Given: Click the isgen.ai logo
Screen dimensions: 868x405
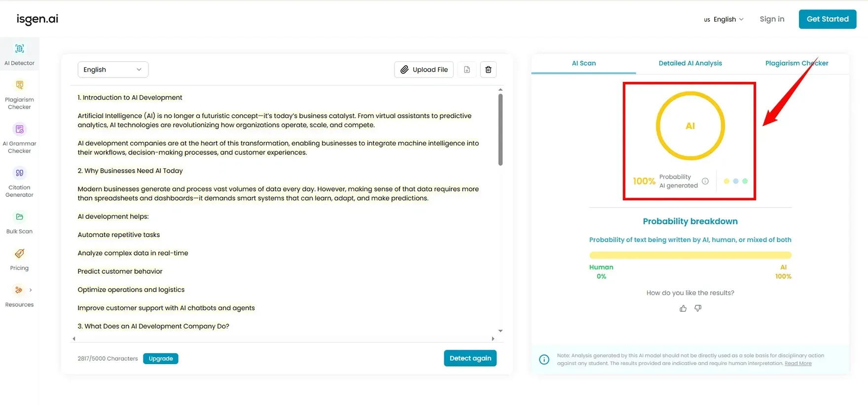Looking at the screenshot, I should (x=37, y=19).
